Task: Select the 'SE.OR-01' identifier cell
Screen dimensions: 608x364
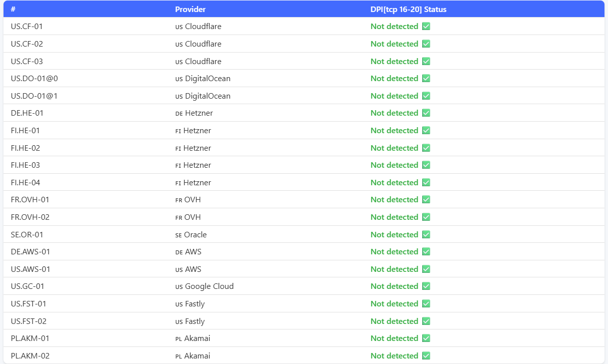Action: pyautogui.click(x=27, y=234)
